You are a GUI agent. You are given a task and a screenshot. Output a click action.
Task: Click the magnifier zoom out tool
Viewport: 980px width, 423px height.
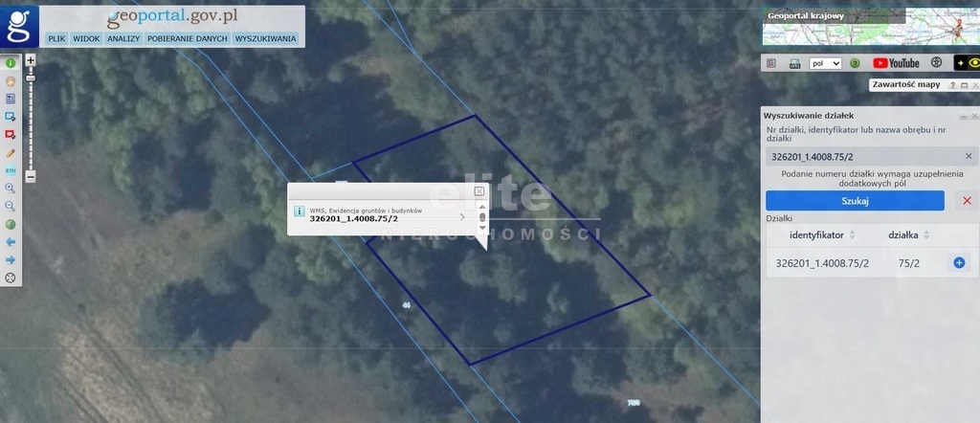tap(11, 206)
